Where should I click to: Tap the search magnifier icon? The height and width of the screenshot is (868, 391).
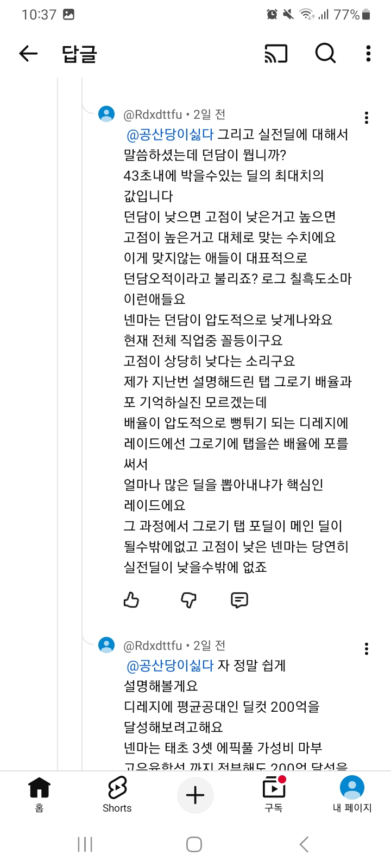(325, 53)
